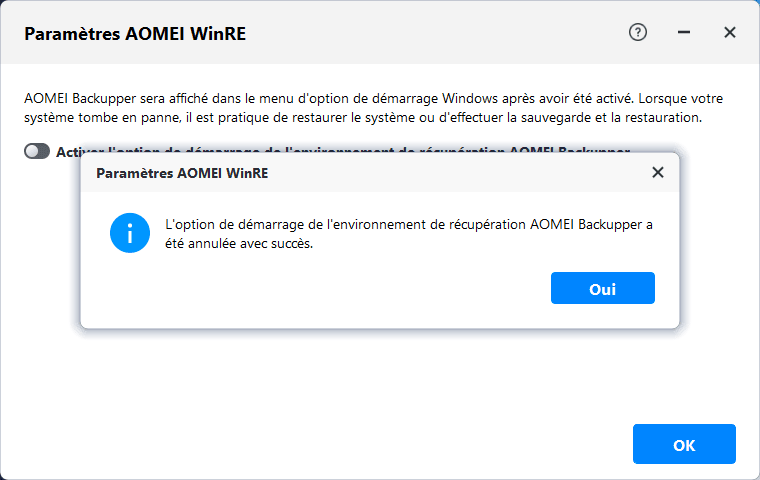
Task: Click empty area below the message dialog
Action: pos(380,390)
